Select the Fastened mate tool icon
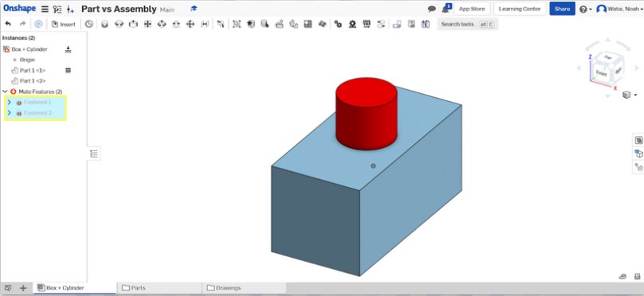This screenshot has height=296, width=644. (x=104, y=24)
